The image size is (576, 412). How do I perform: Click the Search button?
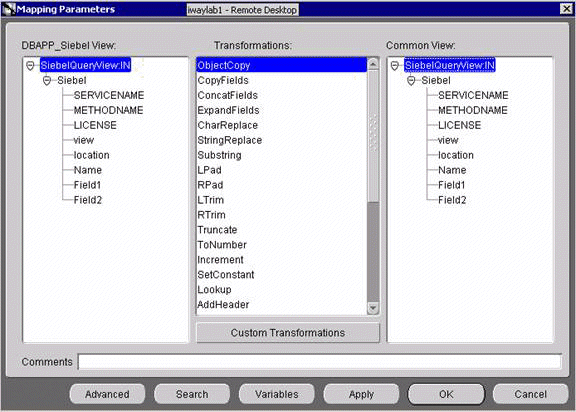coord(192,394)
